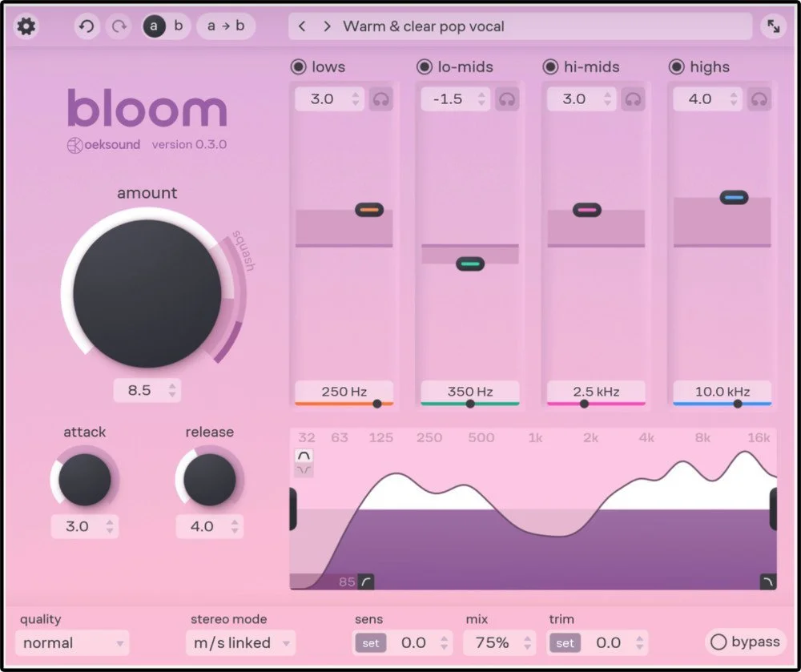Screen dimensions: 801x672
Task: Step the highs gain value arrows
Action: pyautogui.click(x=734, y=99)
